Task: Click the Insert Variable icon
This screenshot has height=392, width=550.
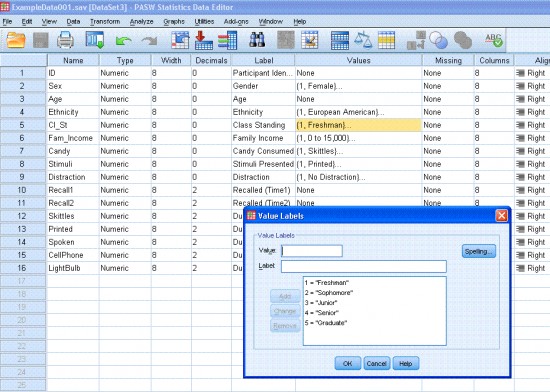Action: pos(228,40)
